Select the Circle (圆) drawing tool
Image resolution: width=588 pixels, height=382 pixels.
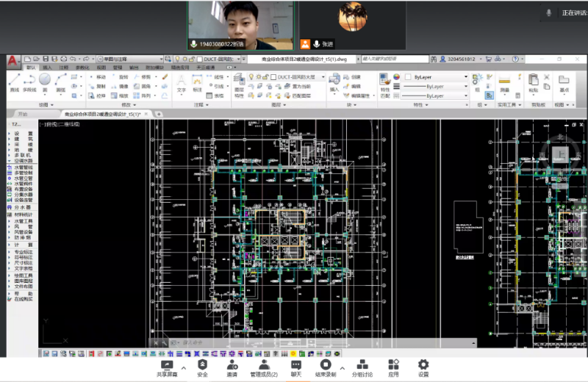pyautogui.click(x=45, y=82)
